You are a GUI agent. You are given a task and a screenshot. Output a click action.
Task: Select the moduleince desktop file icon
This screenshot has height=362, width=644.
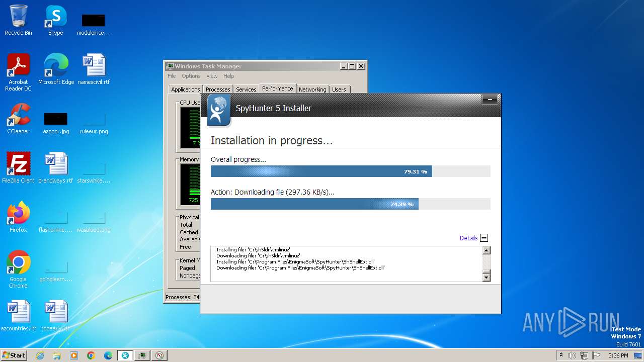tap(93, 24)
